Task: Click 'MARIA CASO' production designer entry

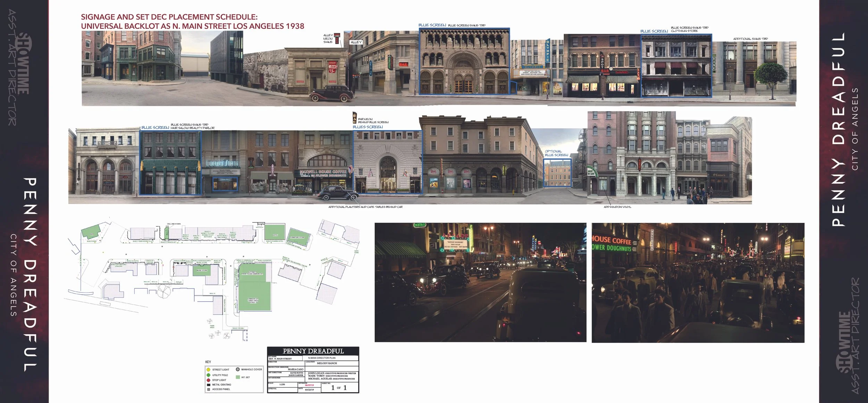Action: point(295,369)
